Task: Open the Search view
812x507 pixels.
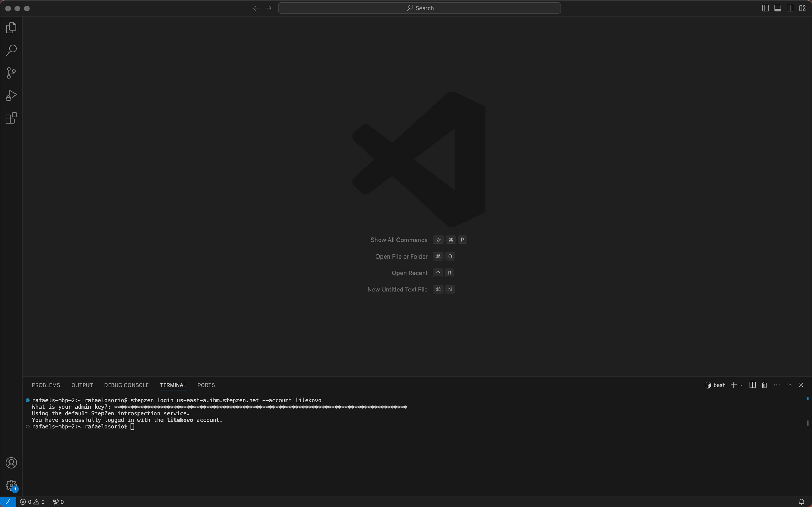Action: point(11,50)
